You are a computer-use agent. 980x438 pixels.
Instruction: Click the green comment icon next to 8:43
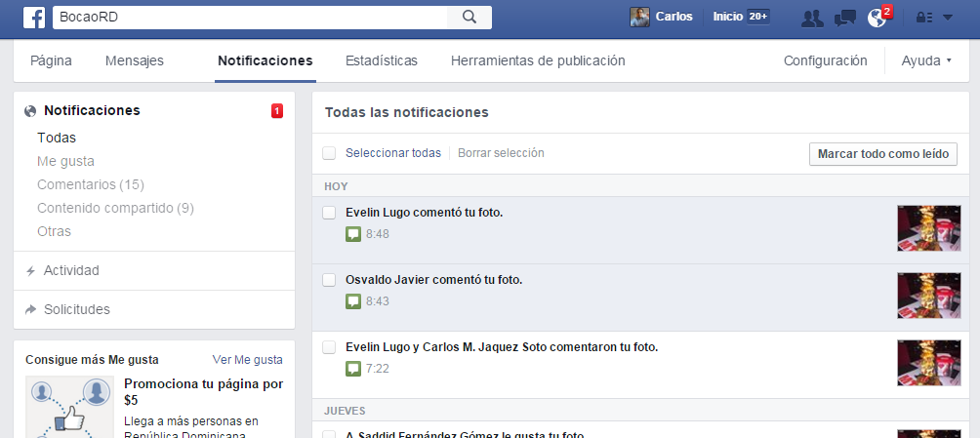pos(353,301)
